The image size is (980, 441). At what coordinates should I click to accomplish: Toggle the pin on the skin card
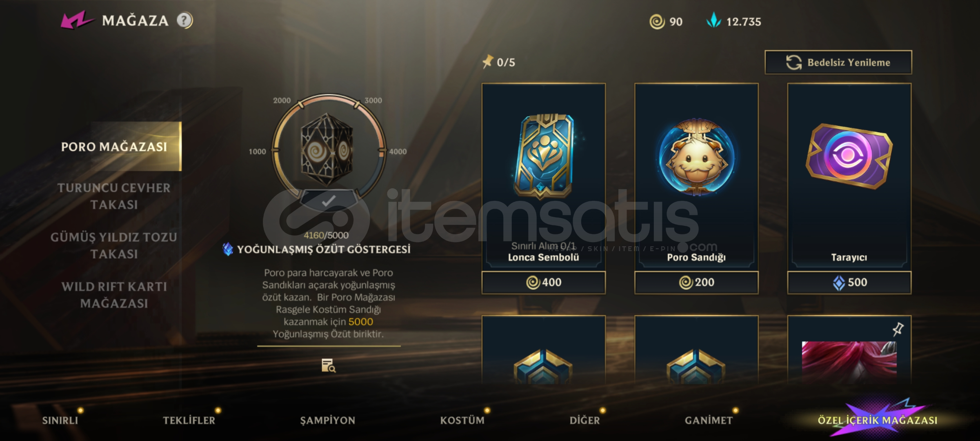(x=898, y=329)
